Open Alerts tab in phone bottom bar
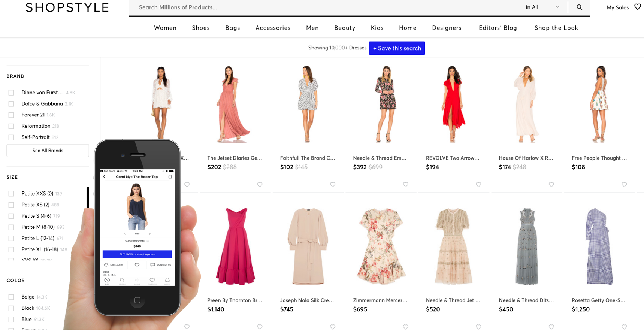644x330 pixels. (167, 281)
